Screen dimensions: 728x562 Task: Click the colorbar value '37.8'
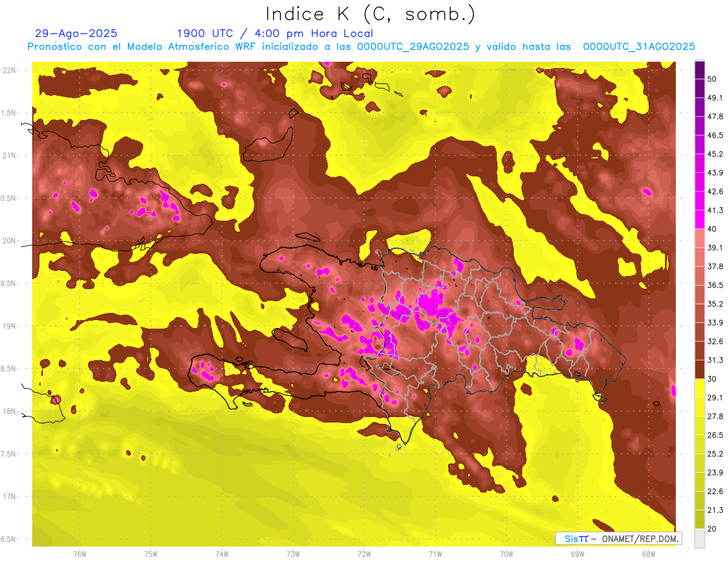click(715, 266)
